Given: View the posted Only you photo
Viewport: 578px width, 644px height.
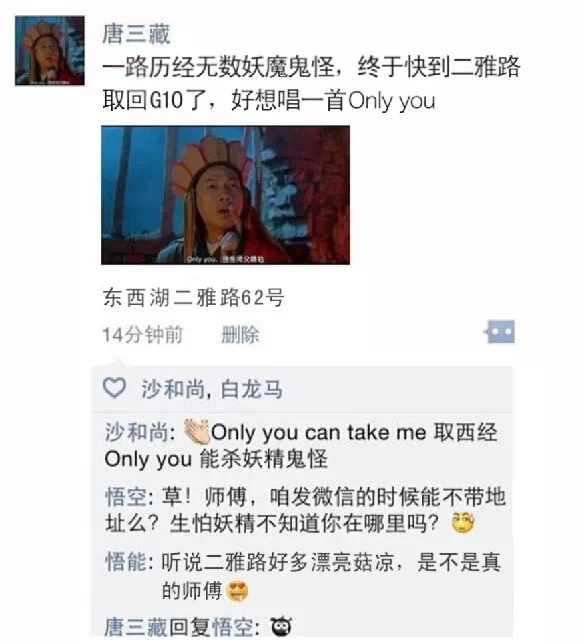Looking at the screenshot, I should point(226,195).
